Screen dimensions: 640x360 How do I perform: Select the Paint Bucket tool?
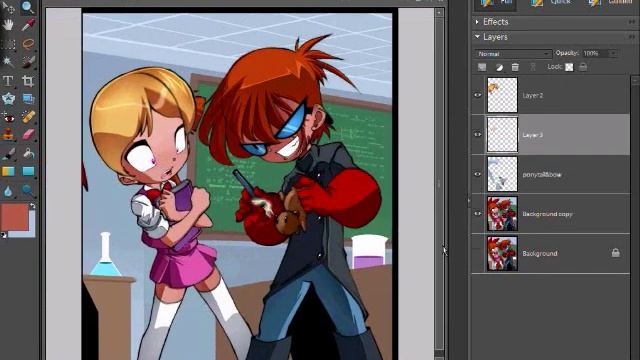click(28, 153)
